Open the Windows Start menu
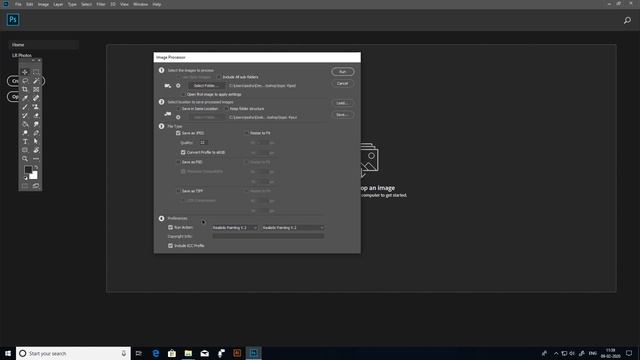 tap(8, 353)
